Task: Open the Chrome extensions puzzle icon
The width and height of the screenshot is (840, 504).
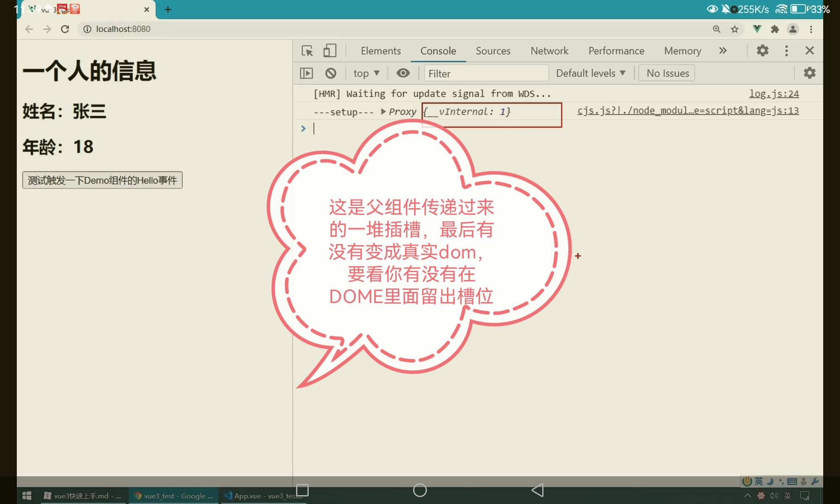Action: (x=775, y=29)
